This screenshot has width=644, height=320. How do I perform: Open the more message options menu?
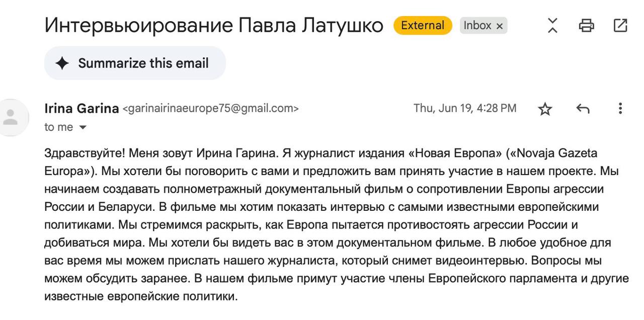click(619, 108)
